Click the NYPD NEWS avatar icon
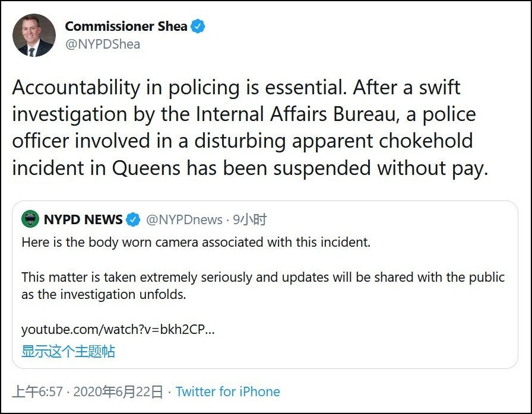 [30, 219]
